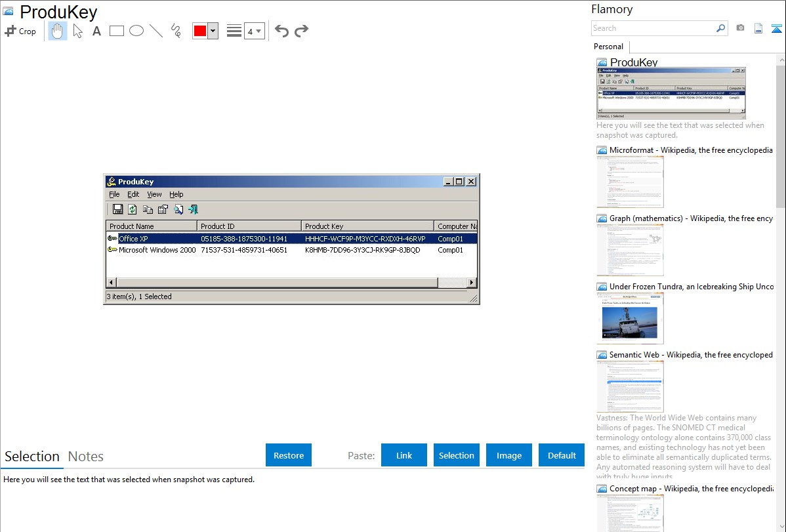
Task: Click the line thickness icon
Action: pyautogui.click(x=234, y=31)
